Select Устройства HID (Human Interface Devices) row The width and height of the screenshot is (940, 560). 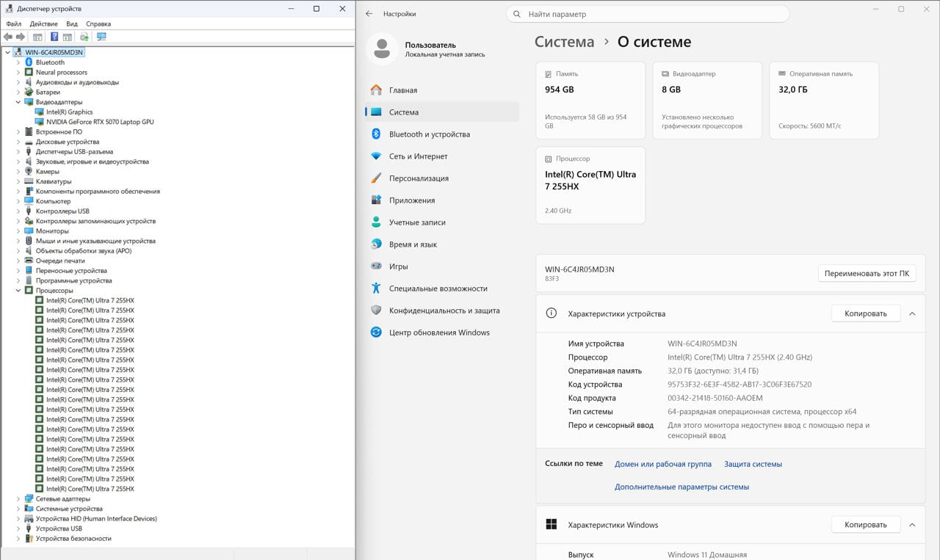click(96, 519)
